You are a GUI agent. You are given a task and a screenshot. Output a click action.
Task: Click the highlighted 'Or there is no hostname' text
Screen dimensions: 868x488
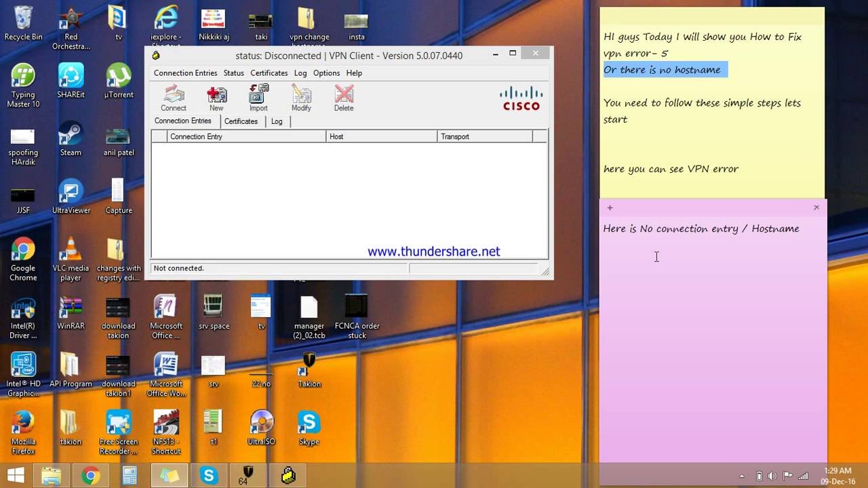(x=665, y=70)
